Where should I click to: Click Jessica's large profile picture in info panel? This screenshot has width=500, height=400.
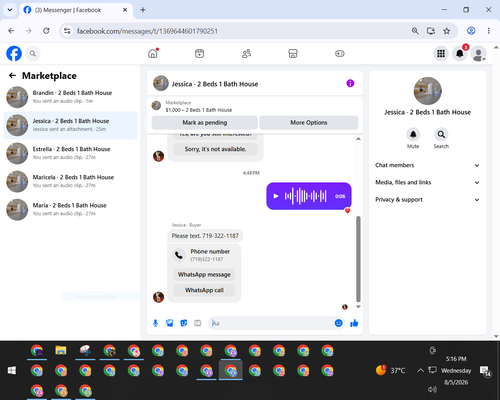click(428, 91)
